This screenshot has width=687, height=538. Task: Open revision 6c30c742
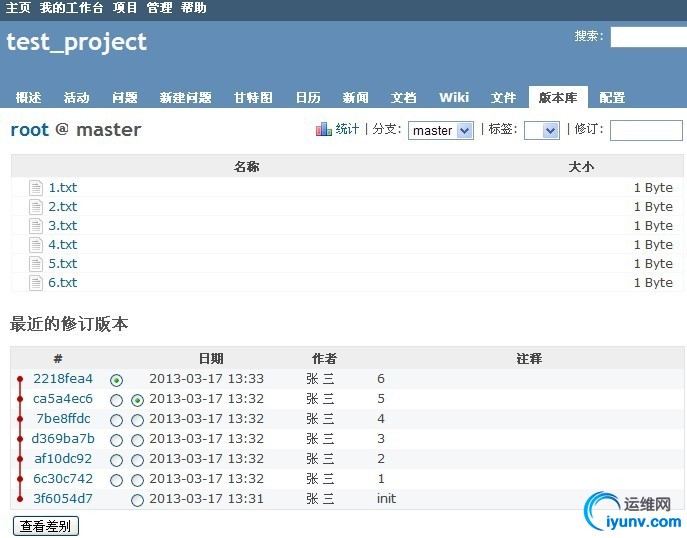pyautogui.click(x=63, y=478)
